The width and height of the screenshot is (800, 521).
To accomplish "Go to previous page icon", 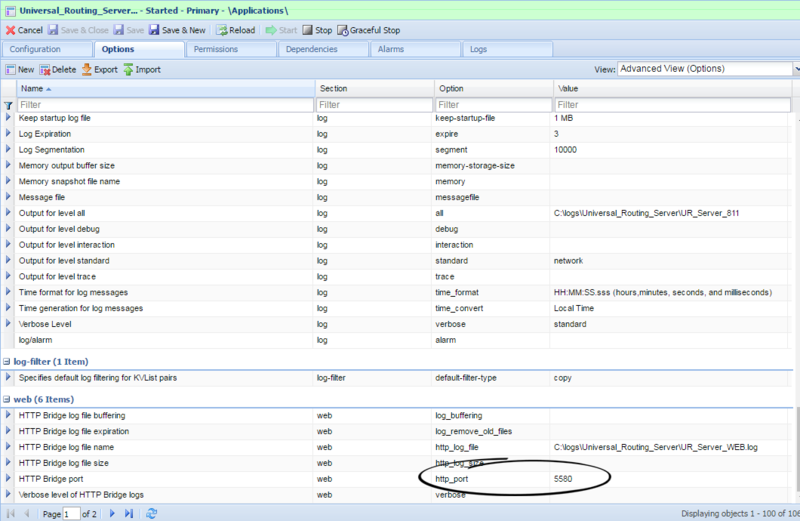I will pyautogui.click(x=27, y=513).
